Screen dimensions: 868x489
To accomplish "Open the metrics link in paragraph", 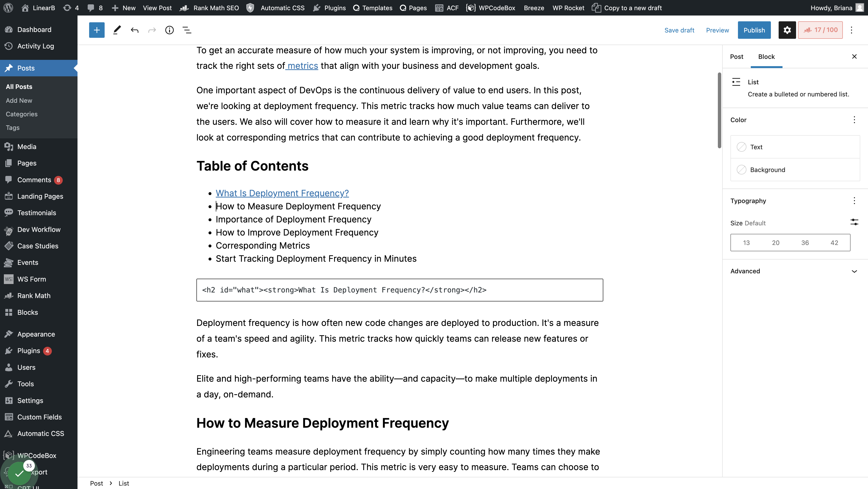I will (x=302, y=66).
